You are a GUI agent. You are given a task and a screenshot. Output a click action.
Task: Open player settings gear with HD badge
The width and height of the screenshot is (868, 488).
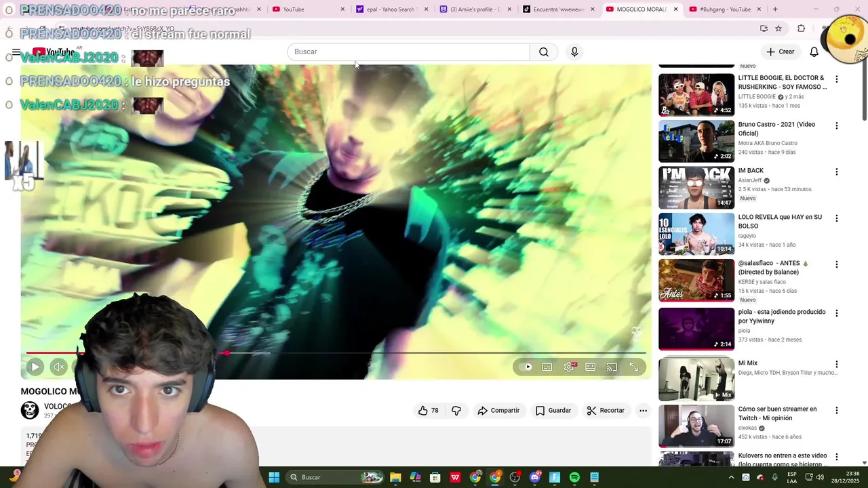tap(569, 367)
